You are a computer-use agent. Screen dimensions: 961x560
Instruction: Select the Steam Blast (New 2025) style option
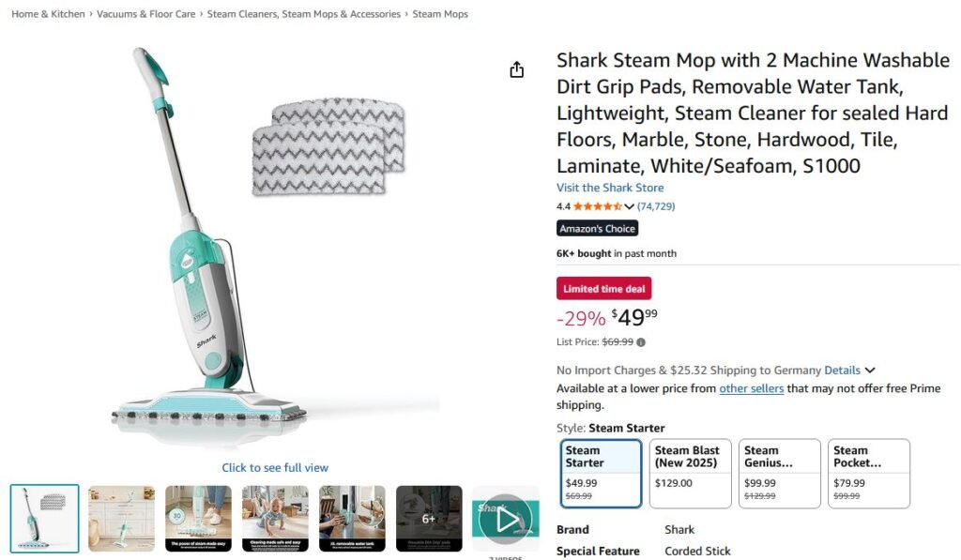coord(690,473)
